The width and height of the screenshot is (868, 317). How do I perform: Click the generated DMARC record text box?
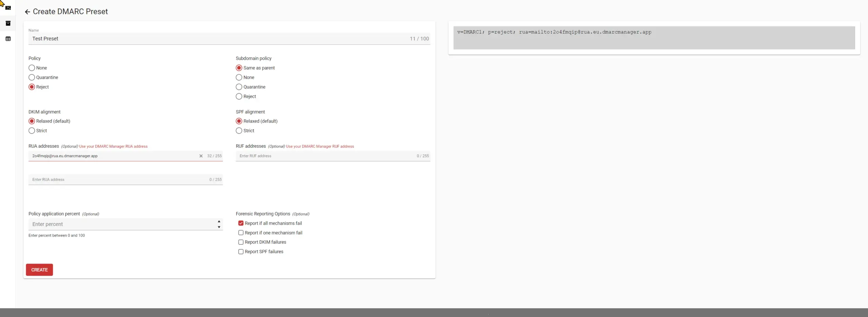click(654, 37)
